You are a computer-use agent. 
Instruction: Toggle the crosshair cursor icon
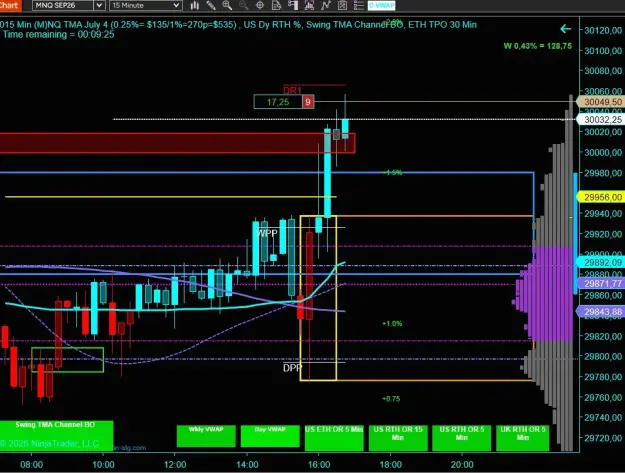(259, 5)
